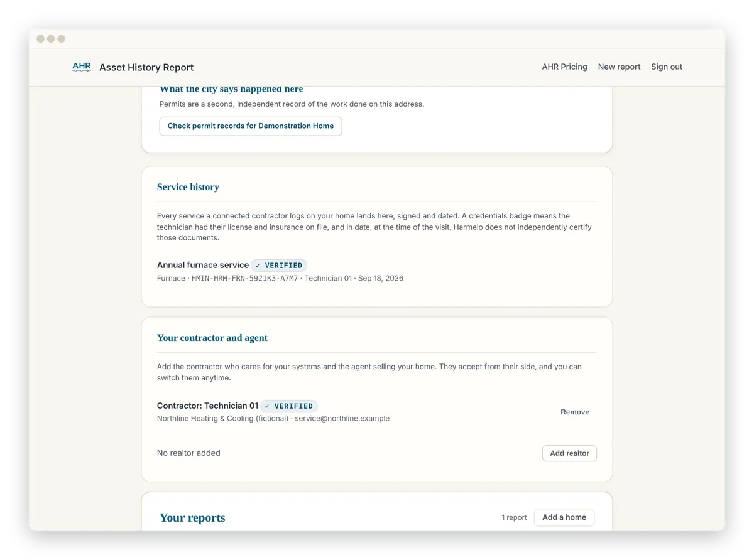Select the Annual furnace service entry

click(x=203, y=266)
